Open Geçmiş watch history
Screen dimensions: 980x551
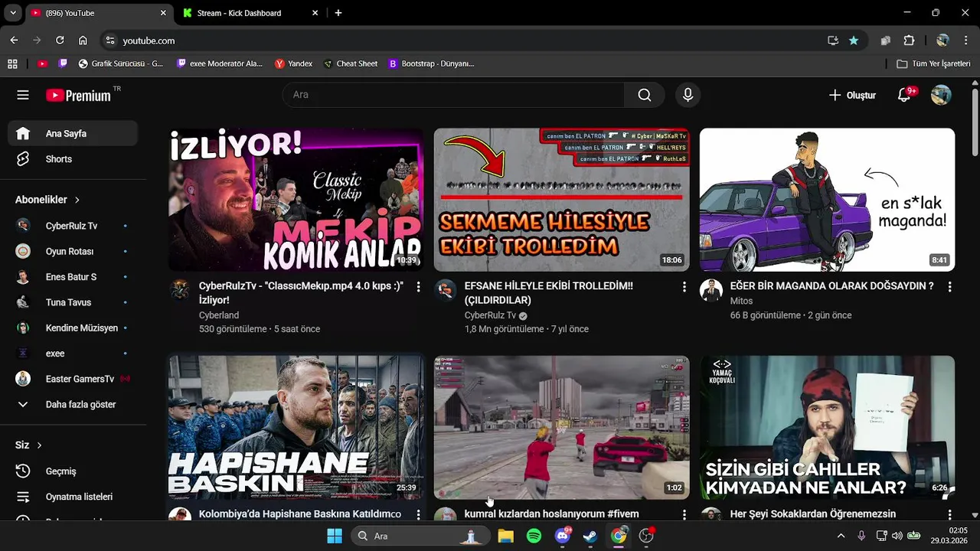click(73, 471)
